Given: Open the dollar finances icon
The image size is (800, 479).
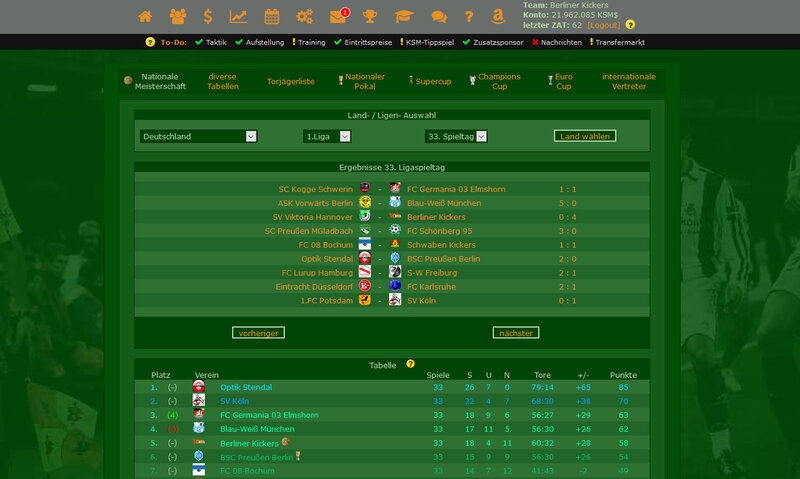Looking at the screenshot, I should point(208,17).
